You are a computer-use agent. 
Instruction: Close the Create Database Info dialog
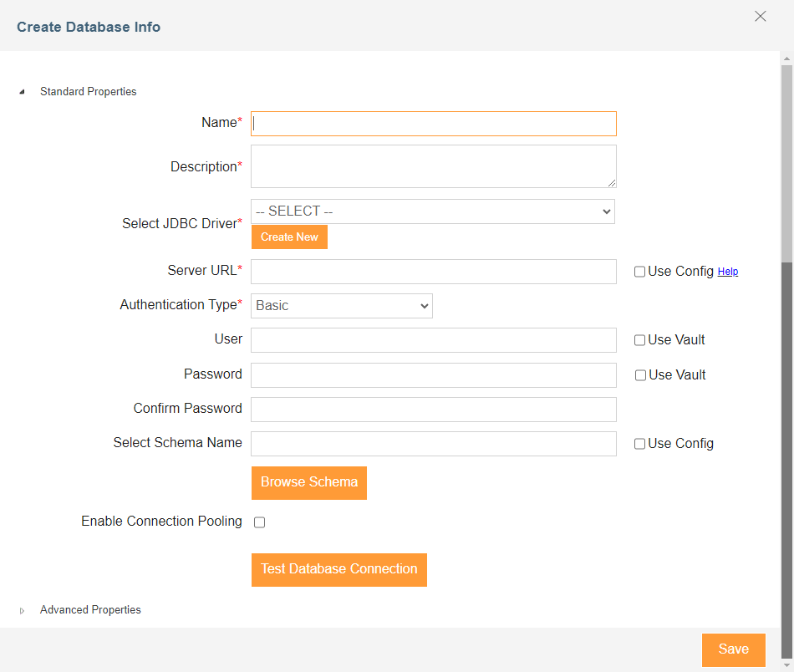click(760, 17)
